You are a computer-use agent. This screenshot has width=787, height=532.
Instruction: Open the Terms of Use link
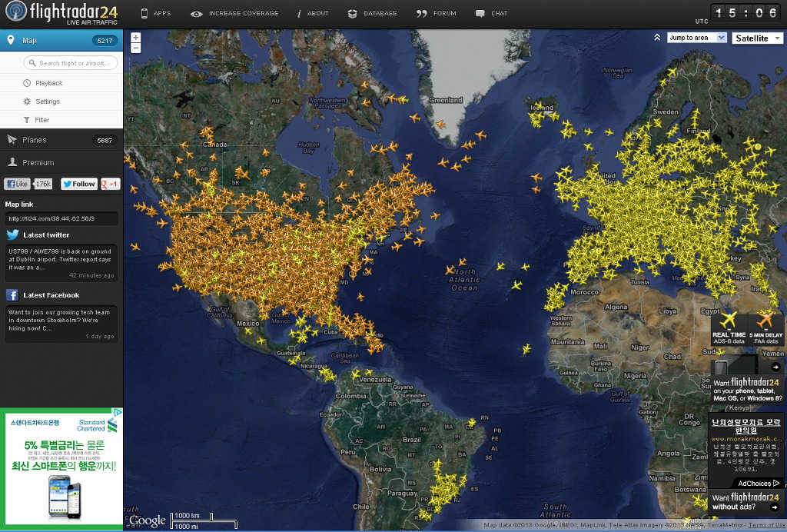[x=766, y=525]
